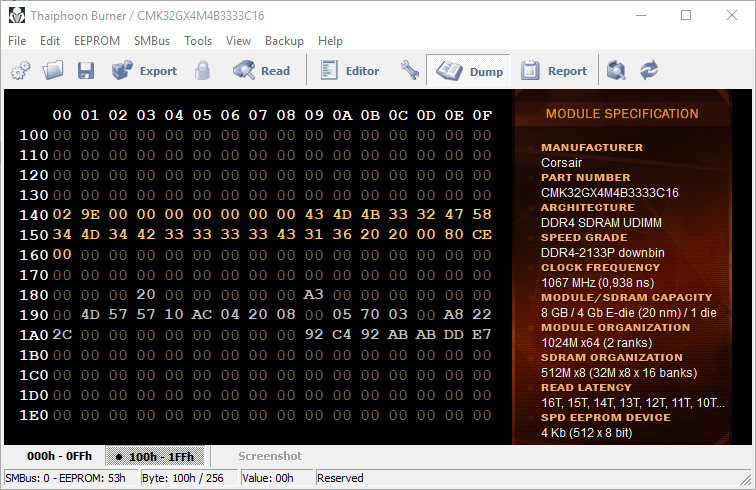The height and width of the screenshot is (490, 756).
Task: Click the Thaiphoon Burner app icon in title bar
Action: (x=16, y=15)
